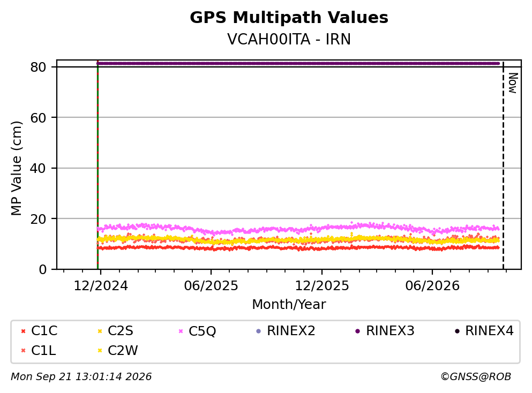Select the RINEX3 legend label text

[x=390, y=330]
